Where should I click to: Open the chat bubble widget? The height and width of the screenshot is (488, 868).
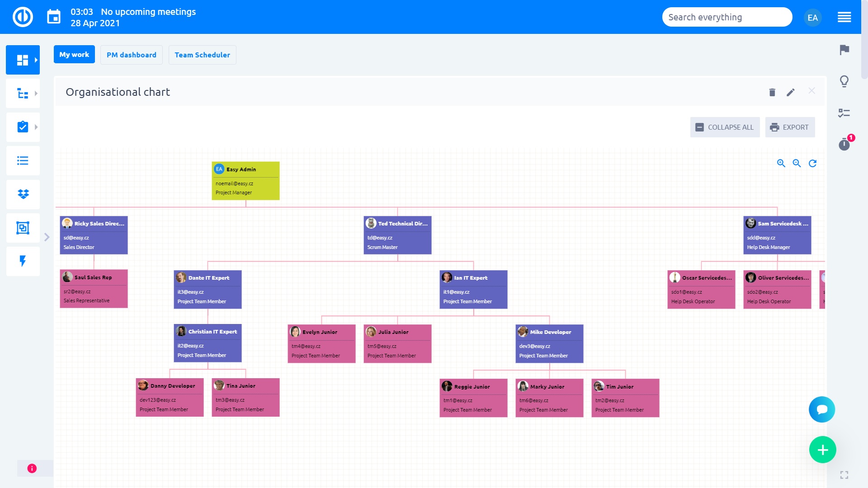821,409
